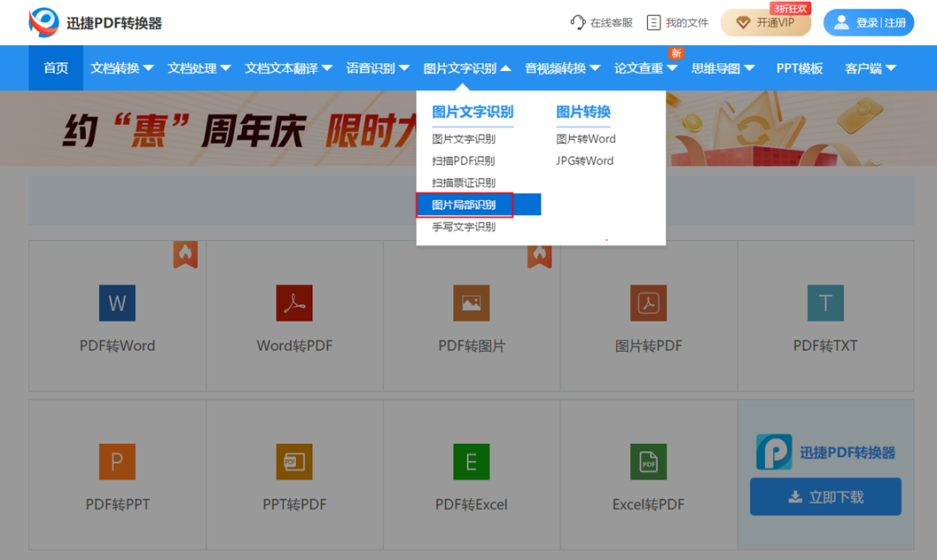Screen dimensions: 937x560
Task: Expand the 语音识别 dropdown
Action: click(377, 68)
